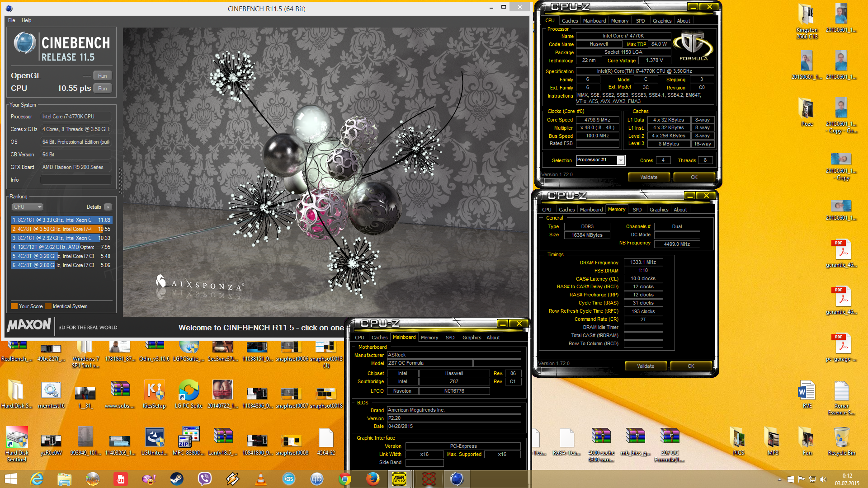Click the Cinebench Info input field

pyautogui.click(x=76, y=180)
